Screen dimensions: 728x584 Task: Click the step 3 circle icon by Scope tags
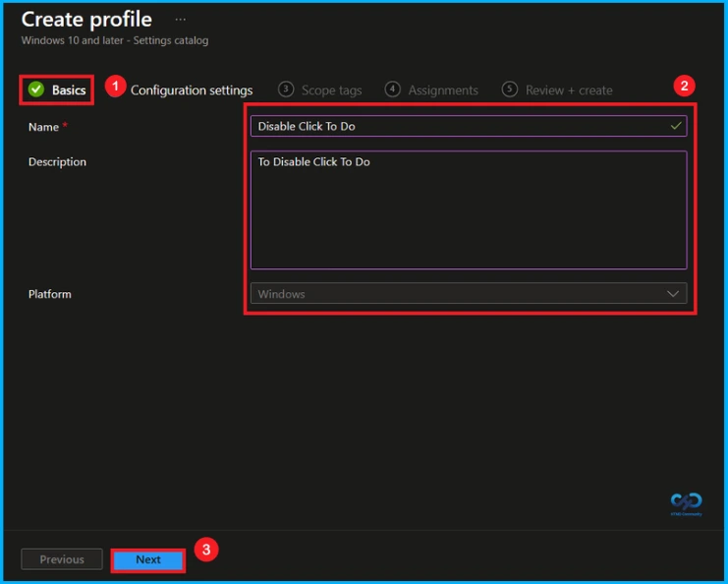click(286, 89)
